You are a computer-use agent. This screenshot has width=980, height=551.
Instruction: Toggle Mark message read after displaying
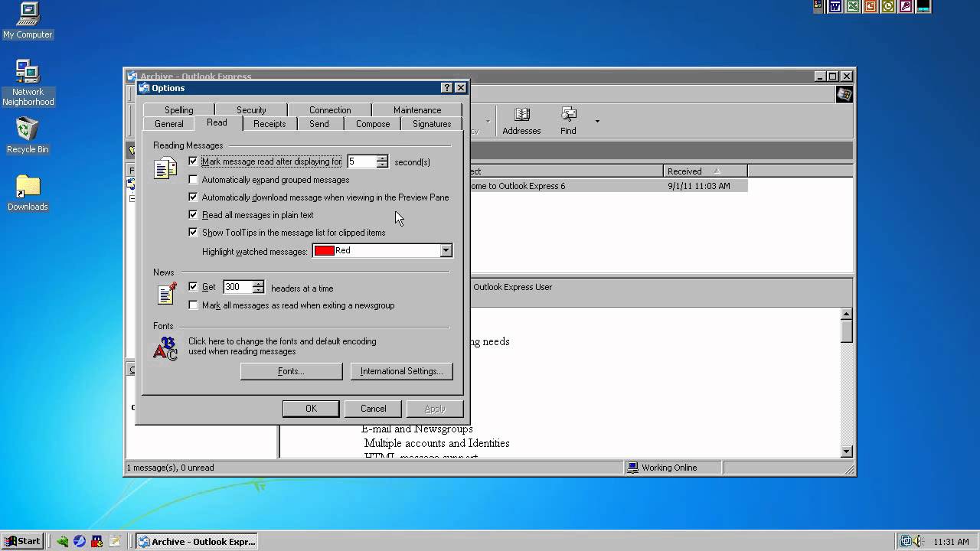[x=193, y=161]
